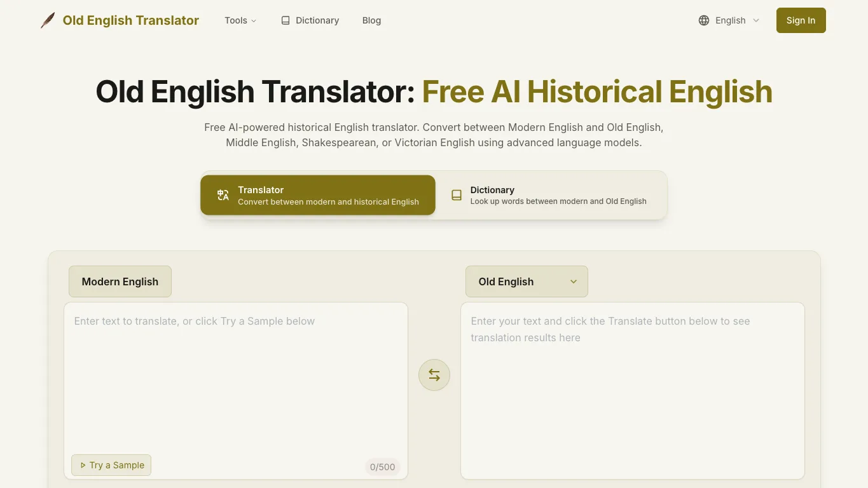Click the book icon beside Dictionary in navbar

tap(286, 20)
